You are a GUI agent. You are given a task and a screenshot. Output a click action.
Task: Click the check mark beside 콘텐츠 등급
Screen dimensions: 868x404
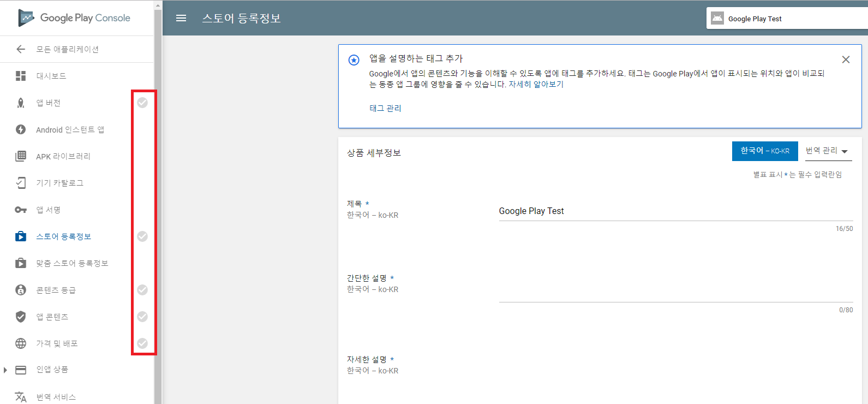tap(142, 290)
